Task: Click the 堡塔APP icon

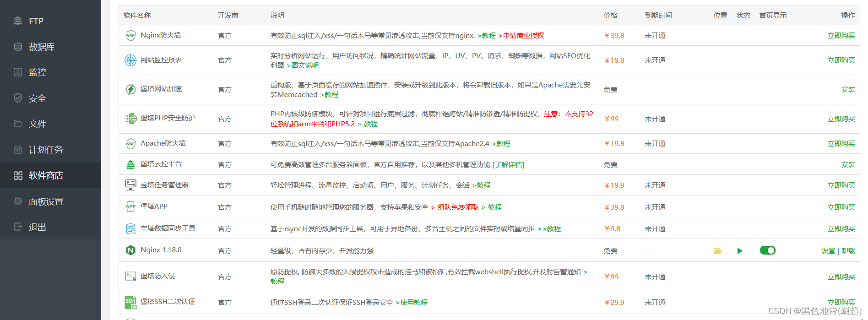Action: (130, 207)
